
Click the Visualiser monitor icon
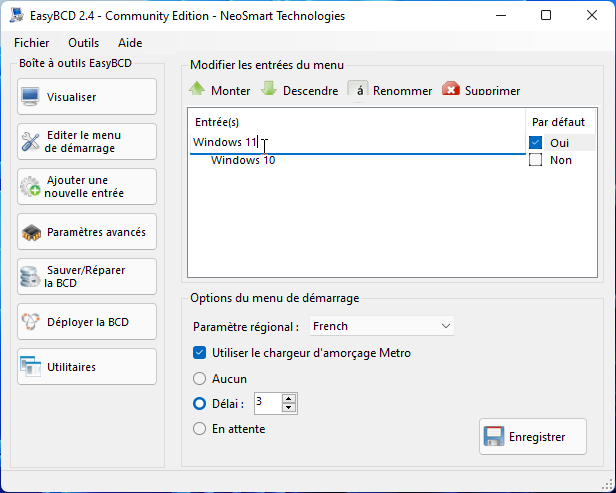coord(30,97)
